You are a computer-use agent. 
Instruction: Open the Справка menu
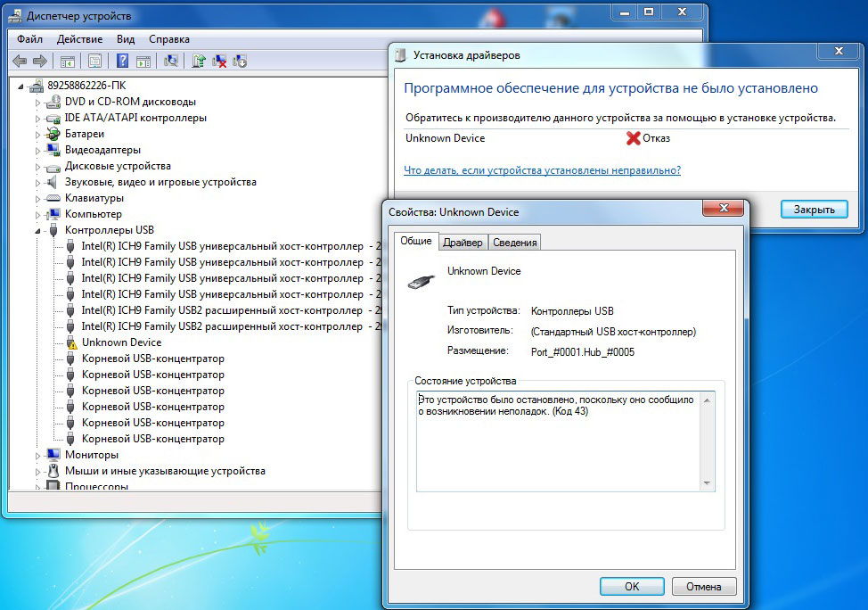168,39
